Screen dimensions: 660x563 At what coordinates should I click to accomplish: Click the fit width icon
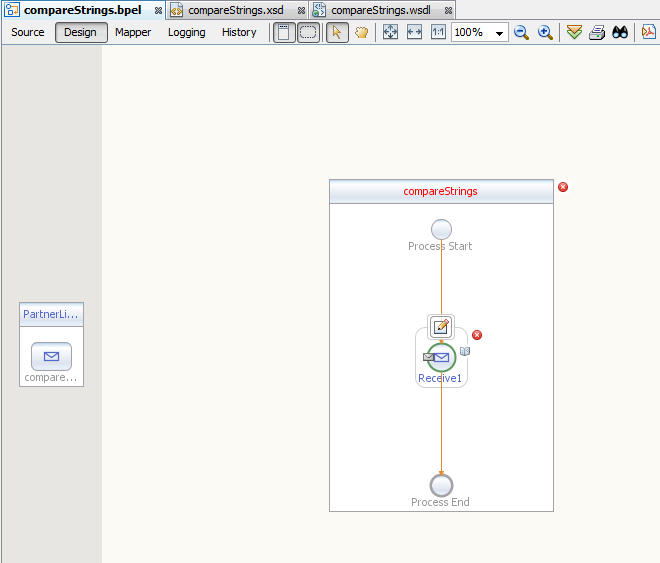coord(415,32)
